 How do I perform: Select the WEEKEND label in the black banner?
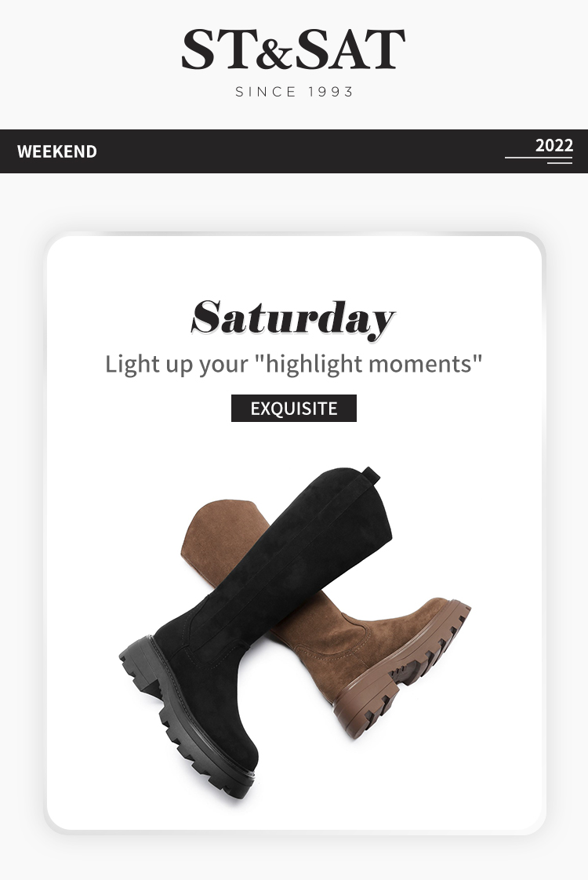[x=57, y=151]
